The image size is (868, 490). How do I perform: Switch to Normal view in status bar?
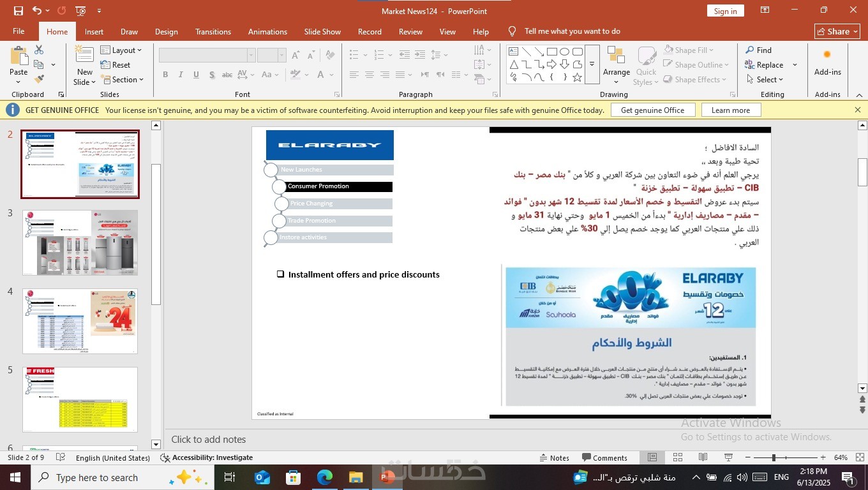tap(652, 457)
